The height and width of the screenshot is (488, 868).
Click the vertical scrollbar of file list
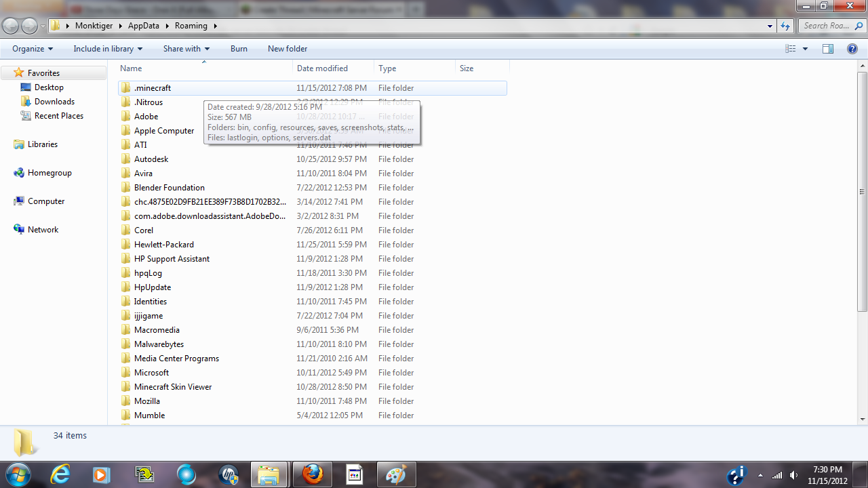coord(862,191)
